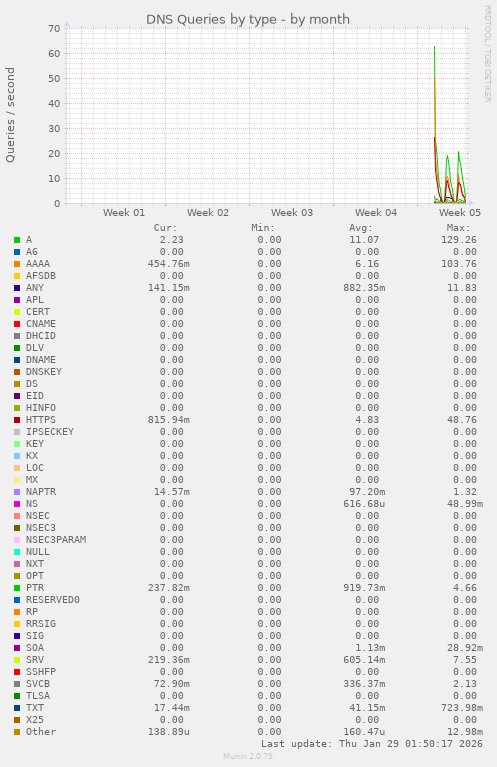Screen dimensions: 497x767
Task: Click the A current value 2.23
Action: point(172,240)
